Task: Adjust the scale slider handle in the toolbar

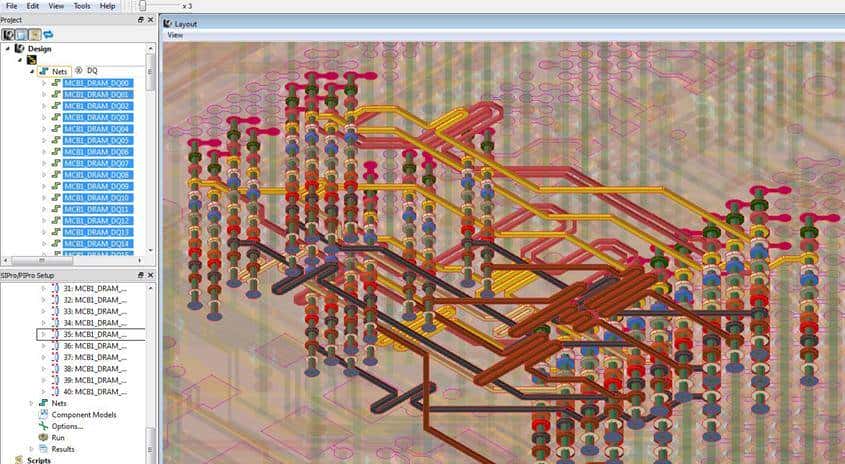Action: [142, 6]
